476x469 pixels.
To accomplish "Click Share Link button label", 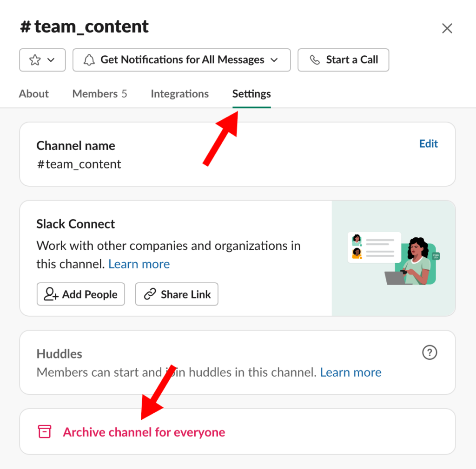I will (186, 294).
